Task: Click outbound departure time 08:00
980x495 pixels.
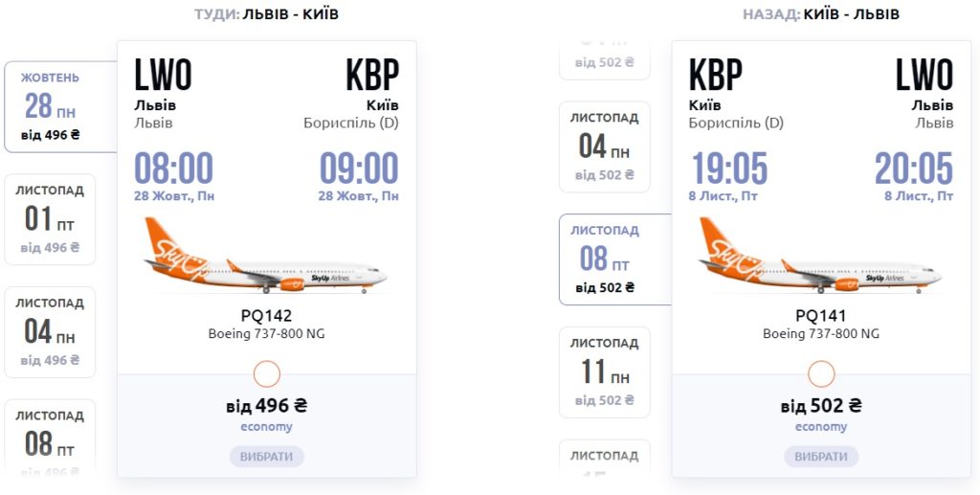Action: pos(173,169)
